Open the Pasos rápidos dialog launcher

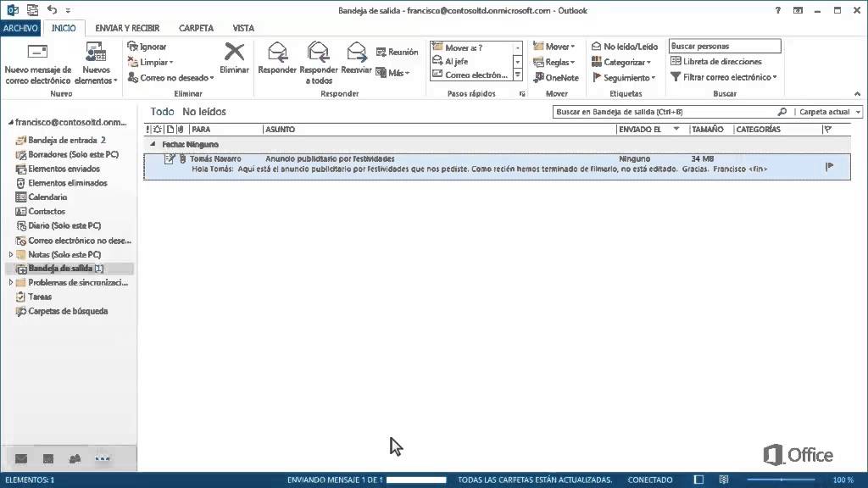pos(522,94)
